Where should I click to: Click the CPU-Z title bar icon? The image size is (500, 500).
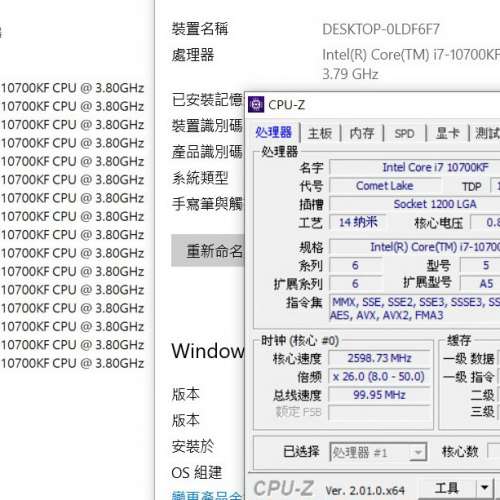coord(256,105)
